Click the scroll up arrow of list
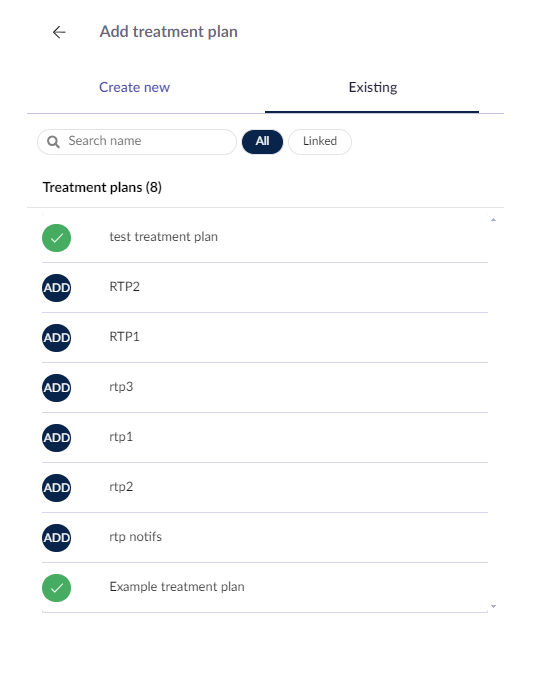The height and width of the screenshot is (683, 533). coord(493,220)
